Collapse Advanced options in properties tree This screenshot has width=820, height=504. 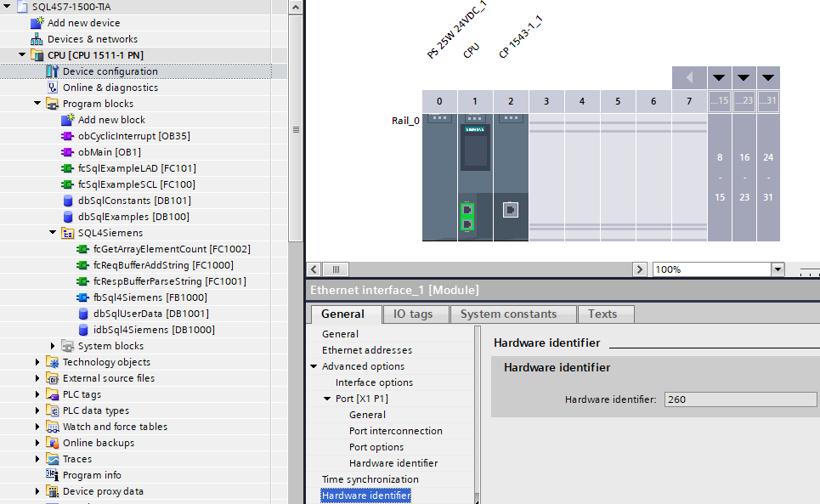pos(314,366)
